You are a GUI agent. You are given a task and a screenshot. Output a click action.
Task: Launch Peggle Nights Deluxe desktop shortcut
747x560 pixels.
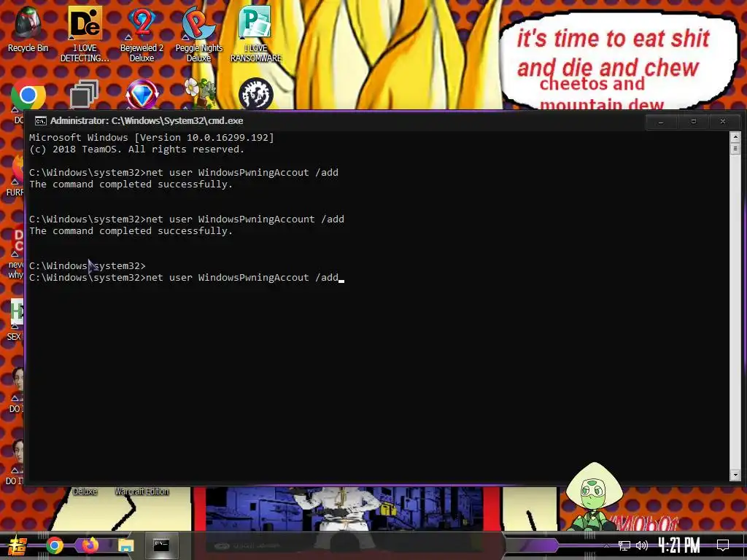click(198, 34)
